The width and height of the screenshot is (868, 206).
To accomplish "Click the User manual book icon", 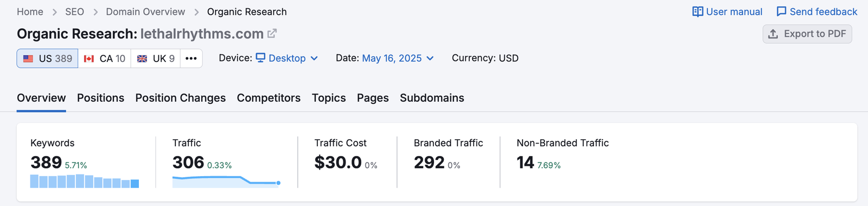I will 698,11.
